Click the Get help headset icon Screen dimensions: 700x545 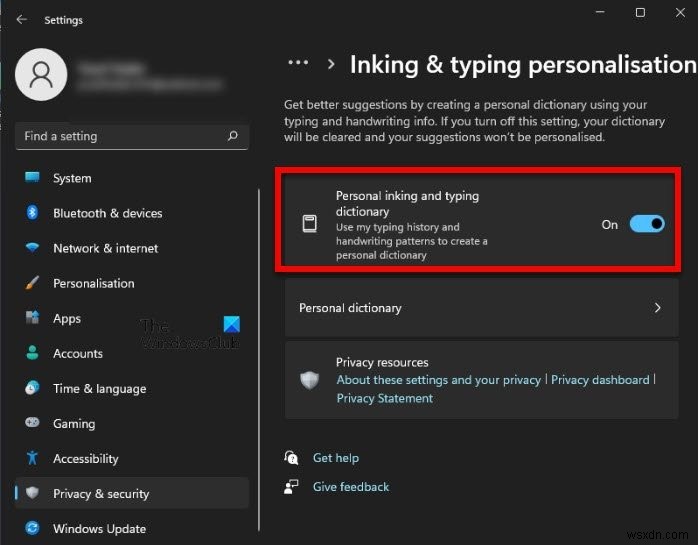291,458
